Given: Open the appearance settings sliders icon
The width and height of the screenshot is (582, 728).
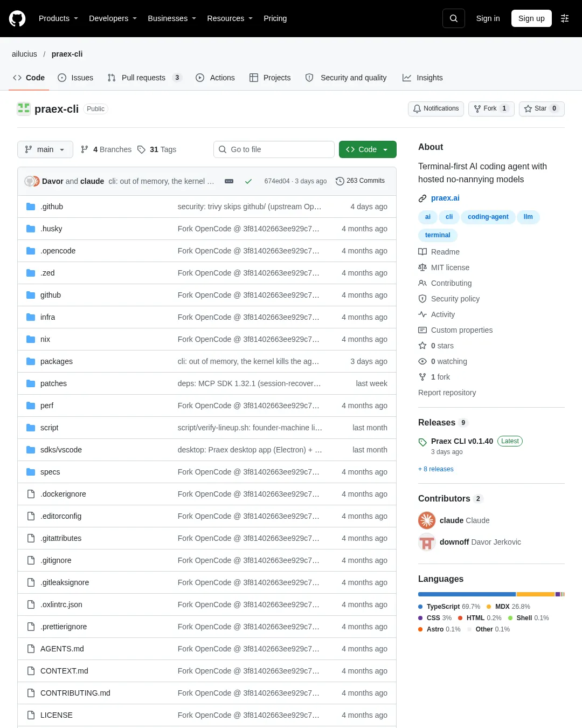Looking at the screenshot, I should pyautogui.click(x=565, y=18).
